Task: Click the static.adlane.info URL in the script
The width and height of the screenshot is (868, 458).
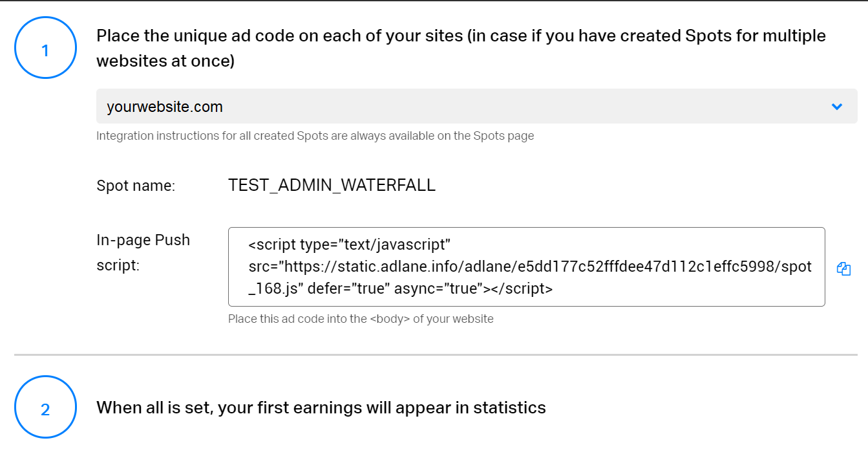Action: [530, 267]
